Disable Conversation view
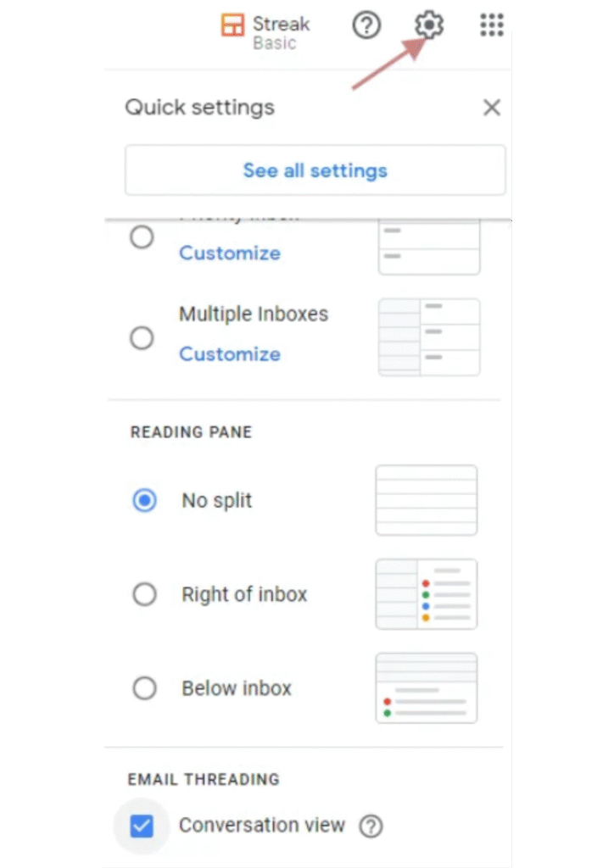This screenshot has width=614, height=868. click(141, 825)
